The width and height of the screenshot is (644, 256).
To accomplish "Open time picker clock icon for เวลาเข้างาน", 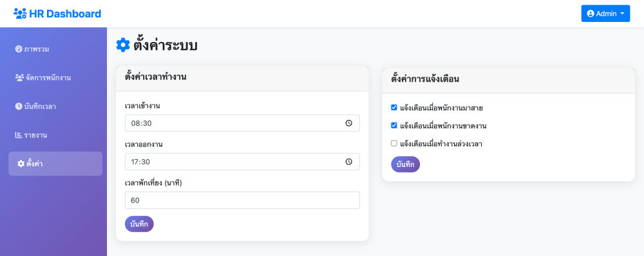I will [x=348, y=123].
